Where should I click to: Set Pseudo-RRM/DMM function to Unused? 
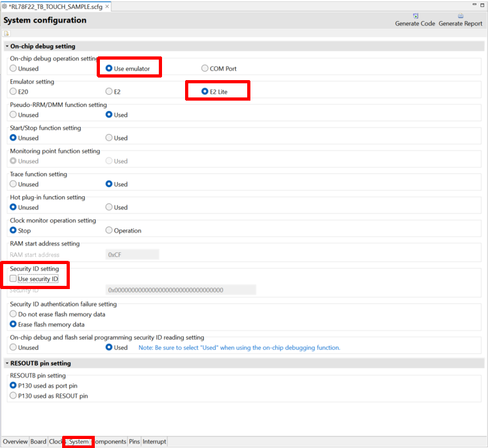pos(13,115)
